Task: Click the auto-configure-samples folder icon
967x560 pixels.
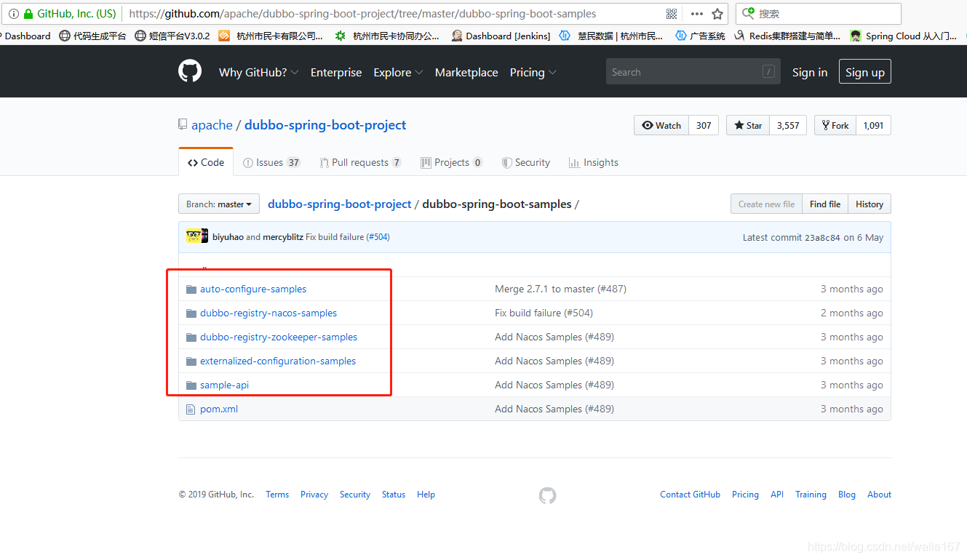Action: (191, 289)
